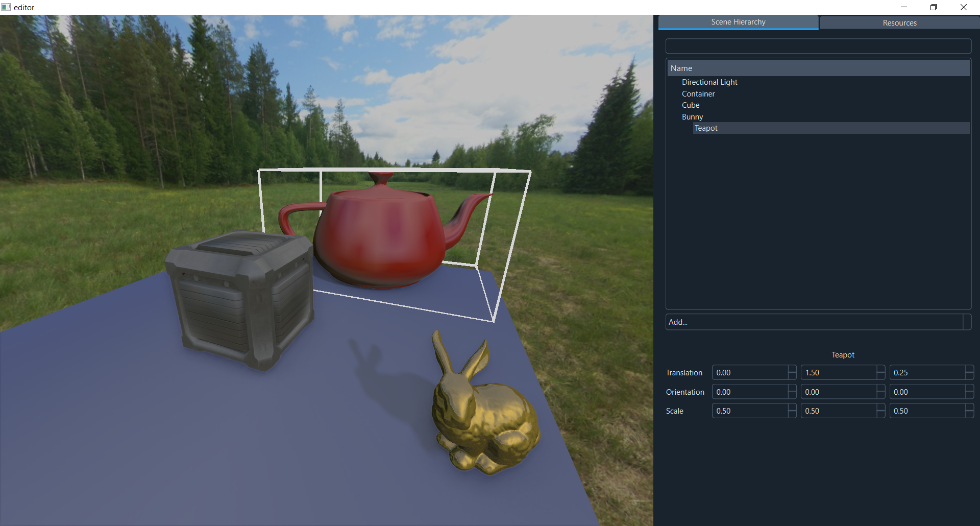The width and height of the screenshot is (980, 526).
Task: Switch to the Scene Hierarchy tab
Action: [x=738, y=22]
